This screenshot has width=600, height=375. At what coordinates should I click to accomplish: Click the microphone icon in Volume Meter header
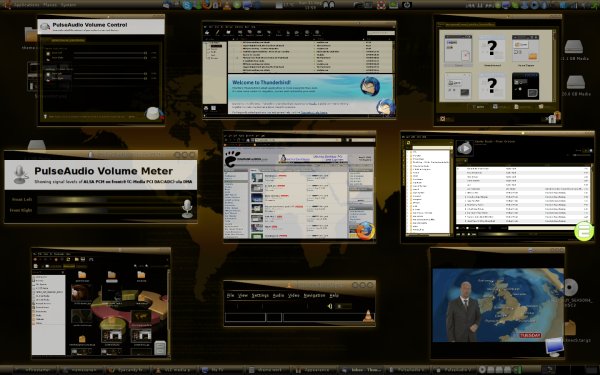pyautogui.click(x=20, y=174)
